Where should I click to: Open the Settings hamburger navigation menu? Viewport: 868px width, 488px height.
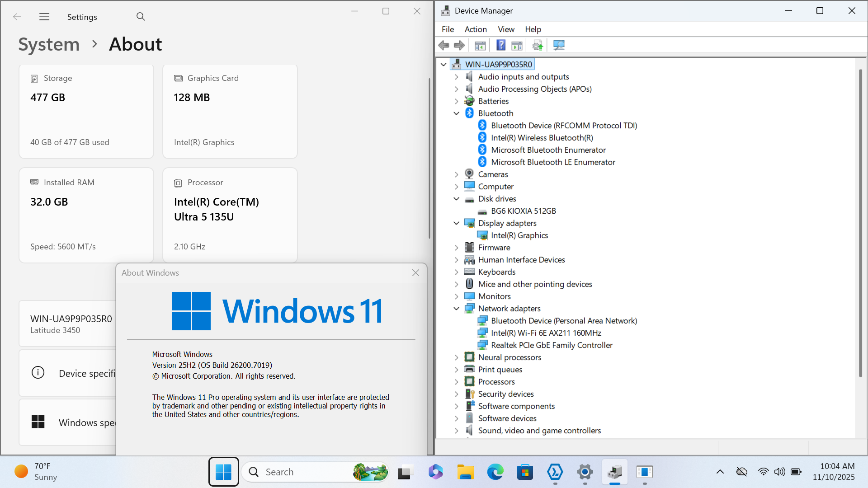44,17
